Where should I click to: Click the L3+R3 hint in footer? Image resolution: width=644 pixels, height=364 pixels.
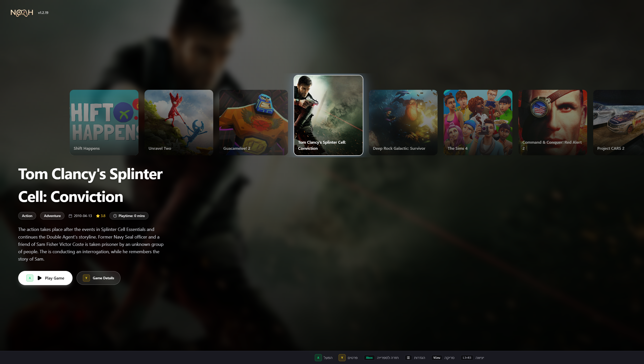pyautogui.click(x=467, y=358)
